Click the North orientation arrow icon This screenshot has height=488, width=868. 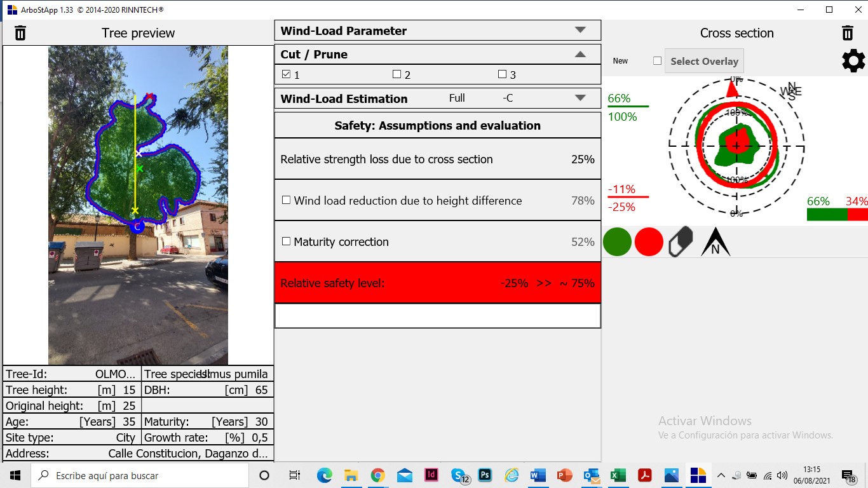(715, 241)
